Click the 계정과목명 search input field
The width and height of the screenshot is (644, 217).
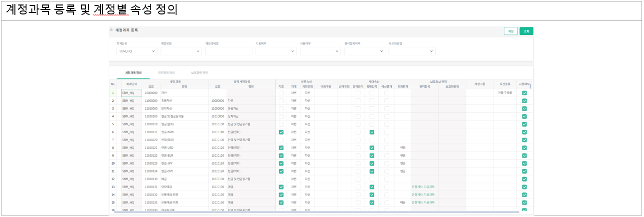(228, 51)
